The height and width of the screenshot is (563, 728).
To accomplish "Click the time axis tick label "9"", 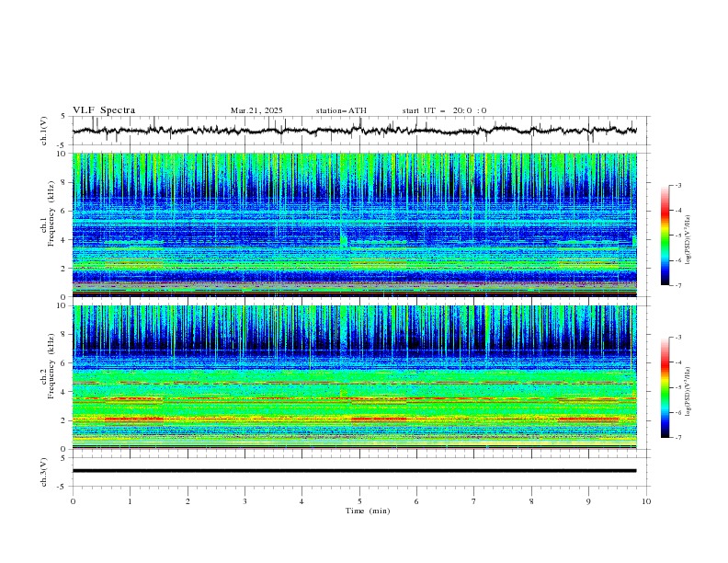I will [588, 501].
